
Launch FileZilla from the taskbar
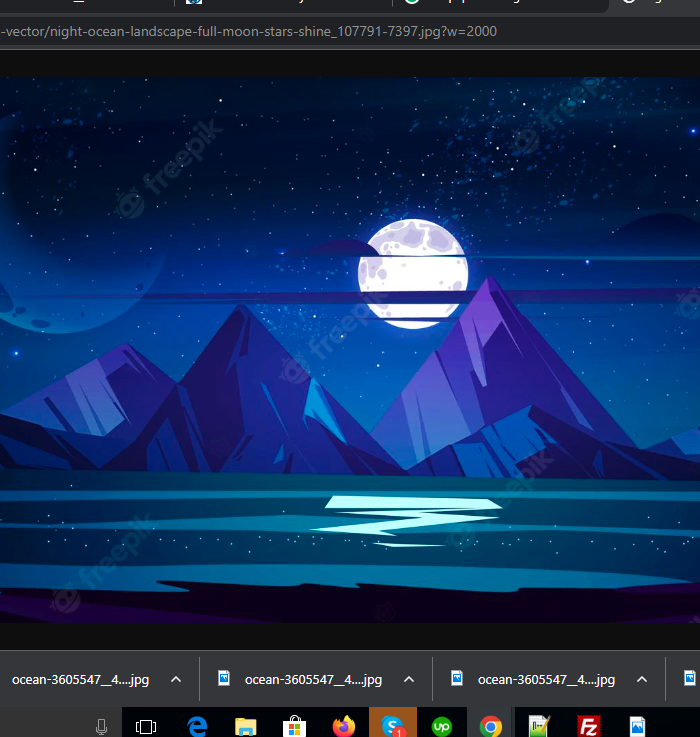coord(589,726)
